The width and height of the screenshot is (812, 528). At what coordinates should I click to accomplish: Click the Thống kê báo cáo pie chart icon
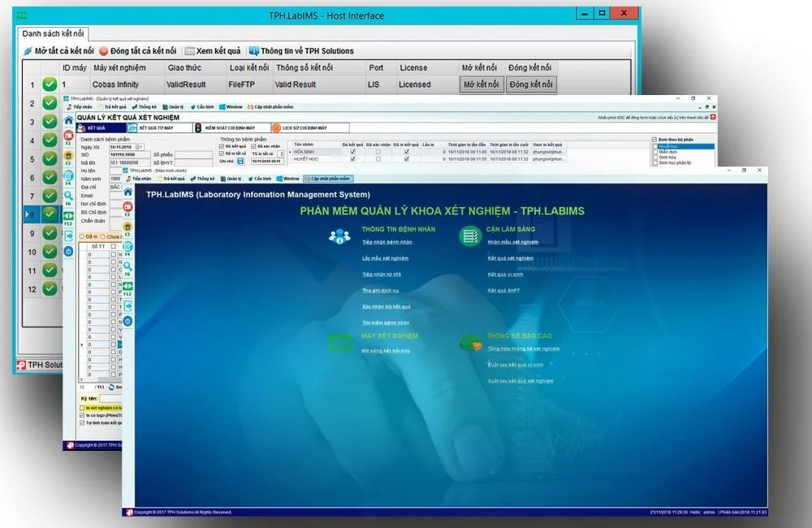471,343
